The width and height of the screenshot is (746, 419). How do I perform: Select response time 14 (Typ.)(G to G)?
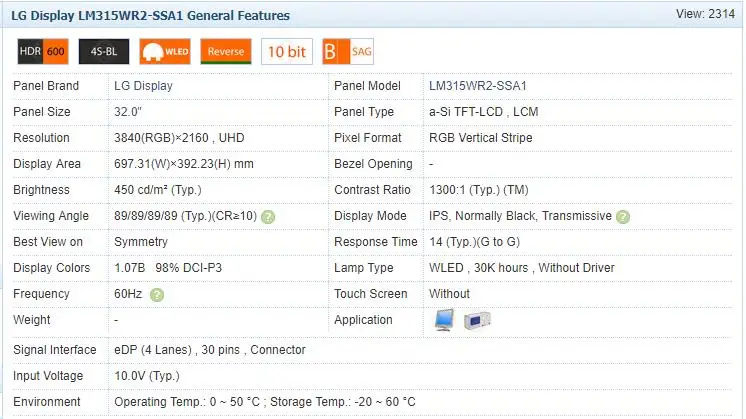pos(474,242)
